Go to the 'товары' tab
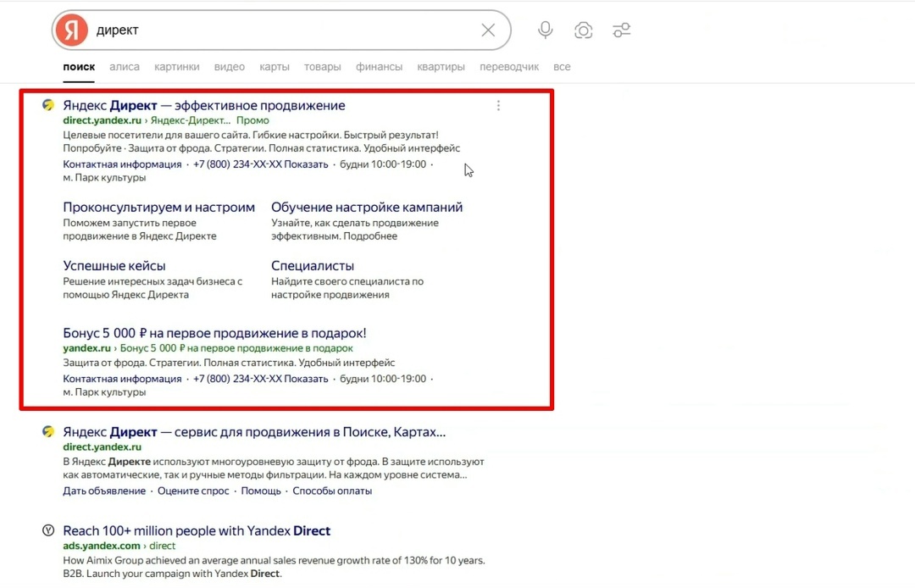This screenshot has width=915, height=588. [x=322, y=66]
